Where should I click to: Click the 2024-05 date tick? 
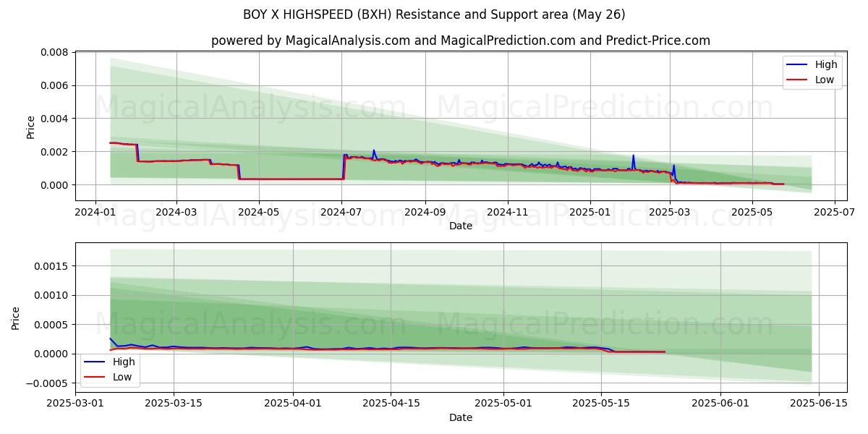258,213
